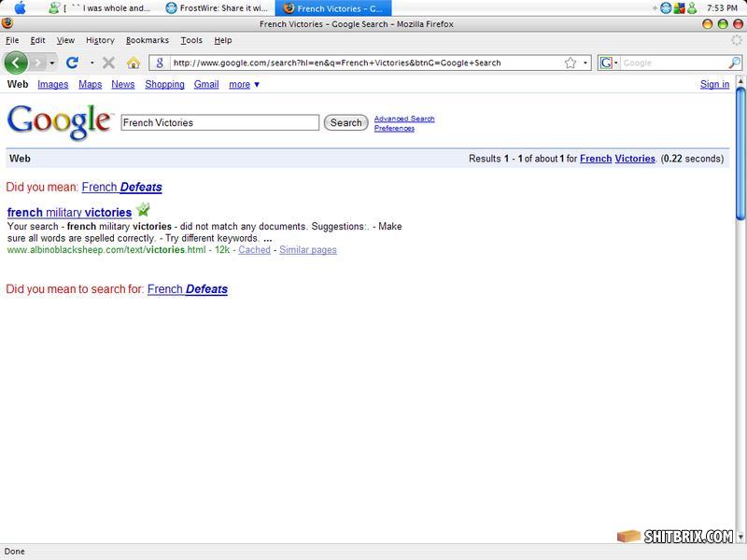The width and height of the screenshot is (747, 560).
Task: Click the Apple logo in the top bar
Action: click(x=20, y=7)
